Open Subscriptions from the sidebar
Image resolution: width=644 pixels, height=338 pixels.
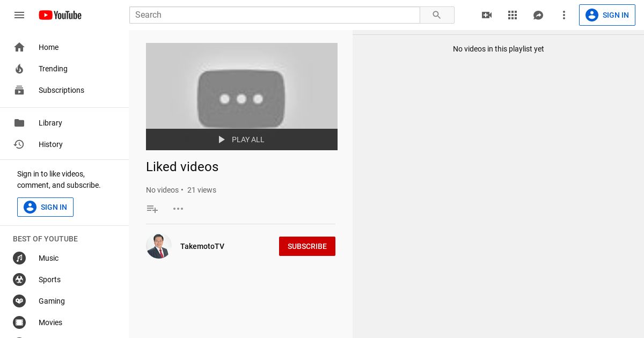tap(64, 90)
